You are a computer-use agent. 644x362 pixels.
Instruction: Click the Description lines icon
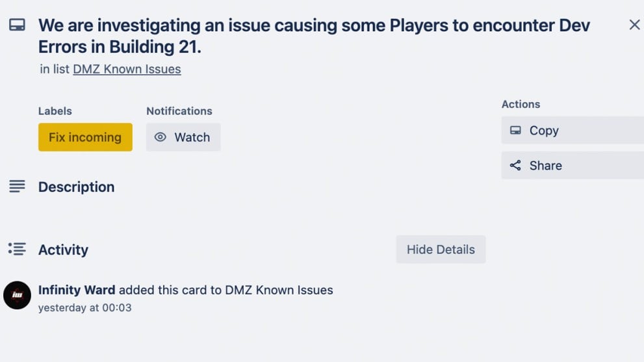click(x=17, y=187)
